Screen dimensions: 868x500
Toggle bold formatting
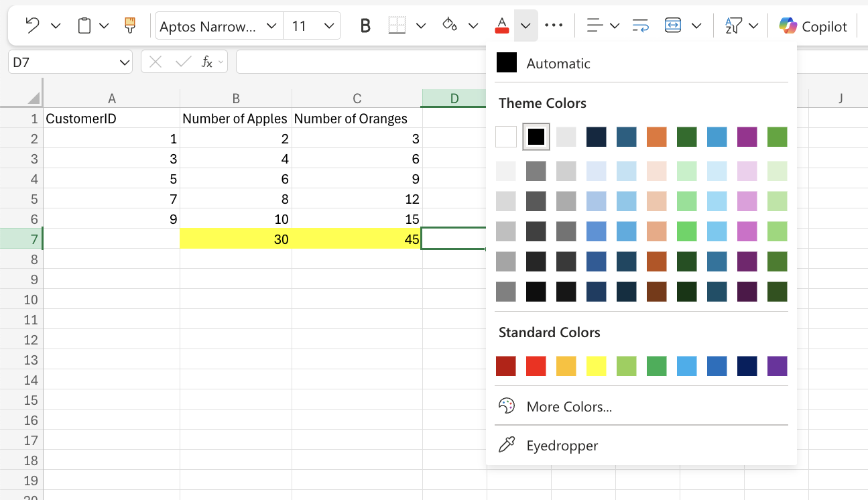(x=364, y=25)
